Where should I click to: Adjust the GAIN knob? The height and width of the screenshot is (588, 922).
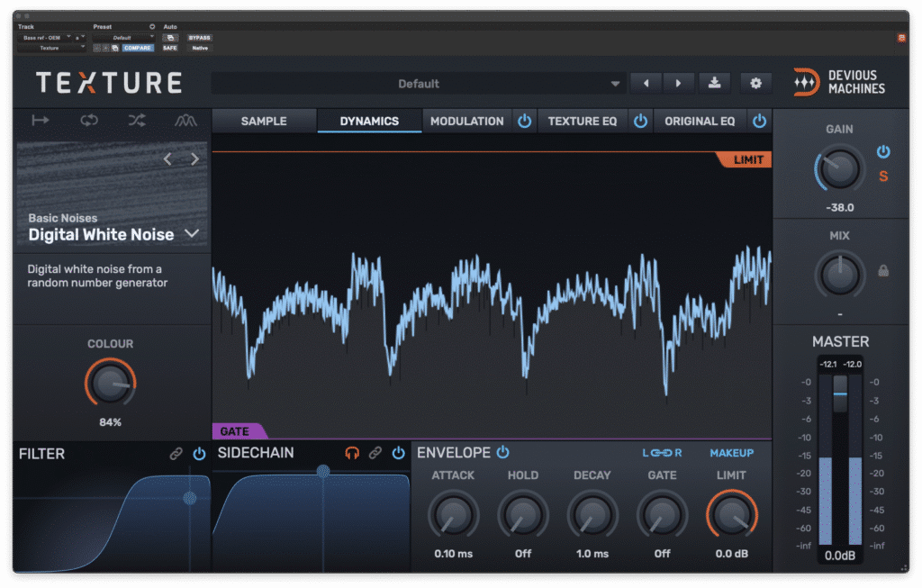coord(839,169)
